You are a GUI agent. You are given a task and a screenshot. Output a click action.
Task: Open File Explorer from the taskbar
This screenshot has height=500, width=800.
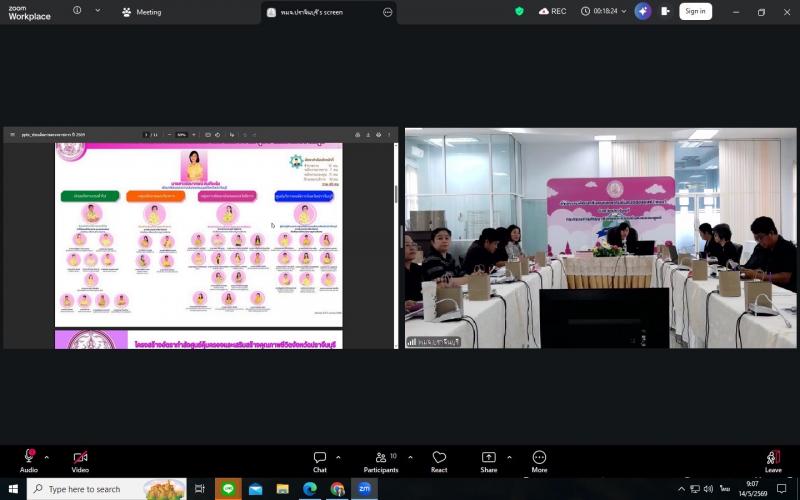[283, 489]
